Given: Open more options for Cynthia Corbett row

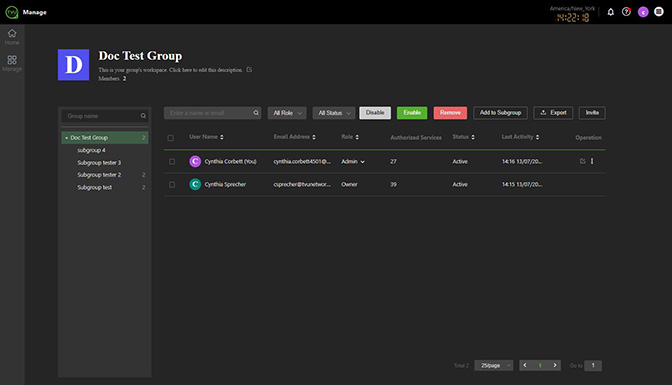Looking at the screenshot, I should pos(592,161).
